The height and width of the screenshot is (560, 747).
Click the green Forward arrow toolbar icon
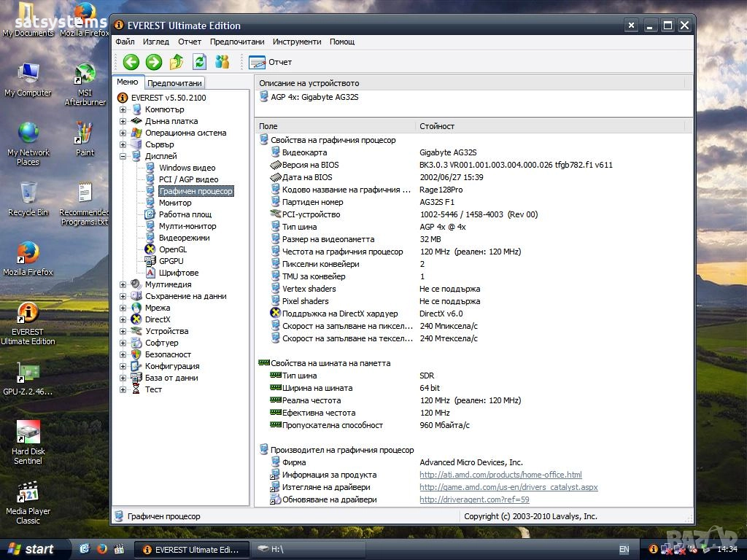tap(153, 62)
